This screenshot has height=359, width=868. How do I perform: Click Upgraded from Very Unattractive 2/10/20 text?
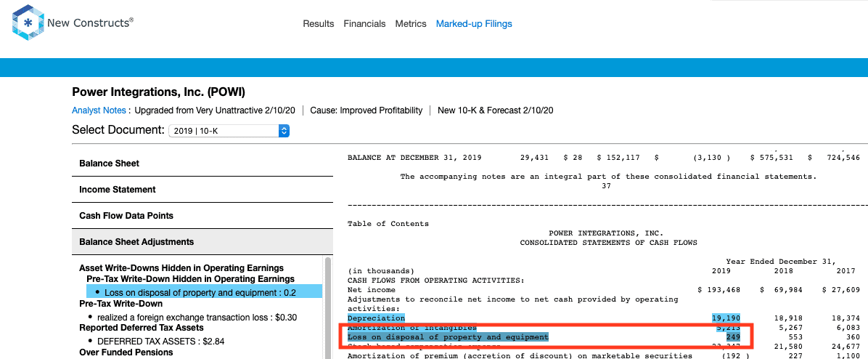(216, 110)
